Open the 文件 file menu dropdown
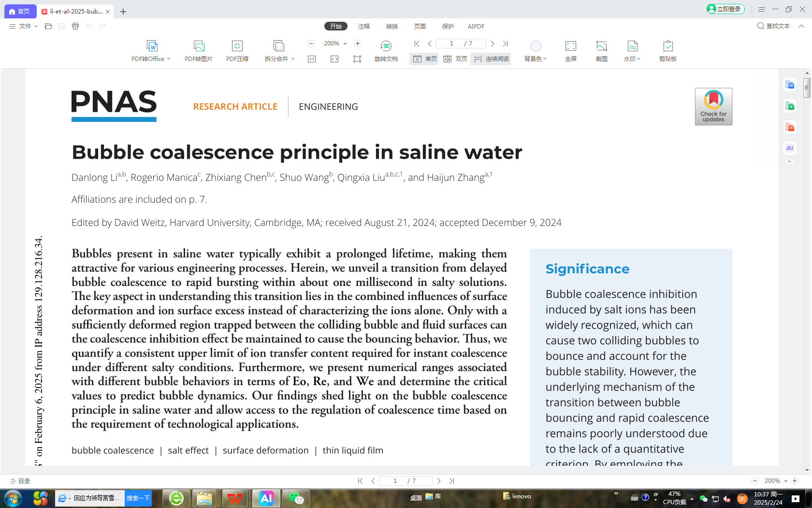Screen dimensions: 812x508 pyautogui.click(x=24, y=26)
